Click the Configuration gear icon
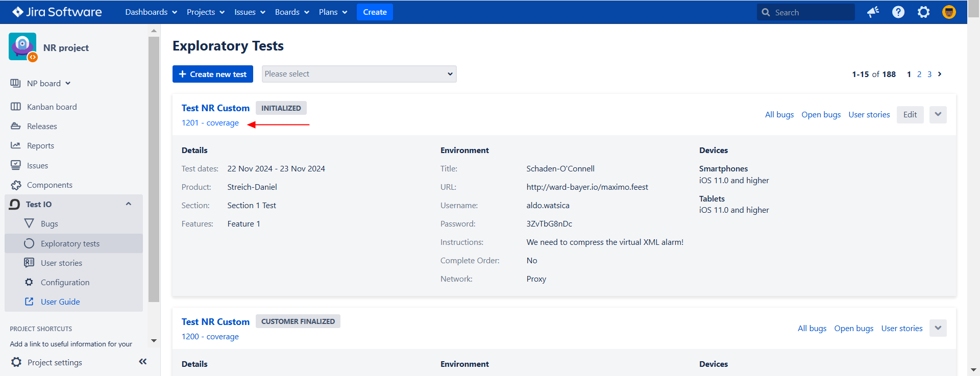 pyautogui.click(x=29, y=282)
